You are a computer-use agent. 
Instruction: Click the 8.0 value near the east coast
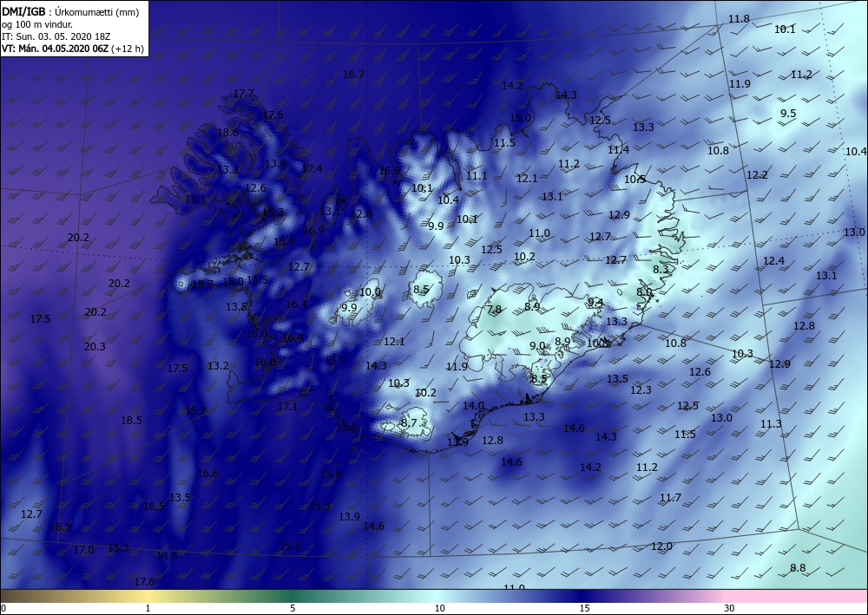tap(644, 292)
